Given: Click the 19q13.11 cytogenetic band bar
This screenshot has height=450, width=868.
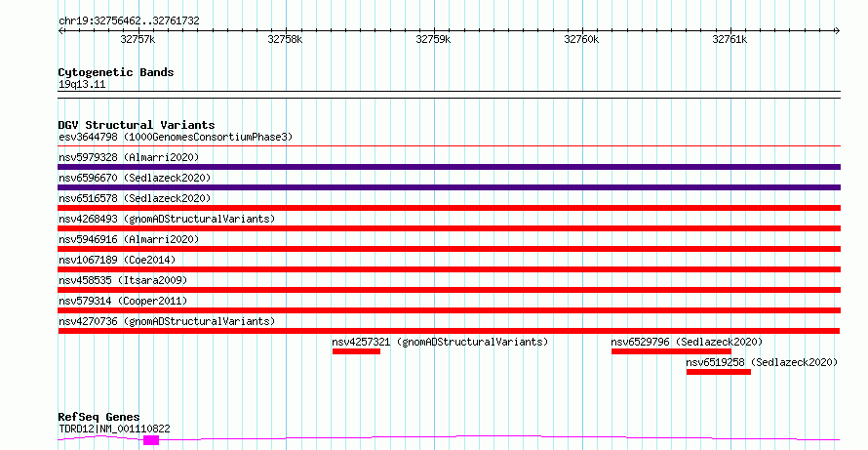Looking at the screenshot, I should click(x=449, y=95).
